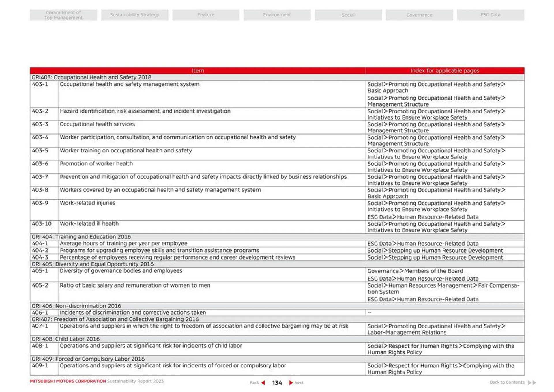Open Governance>Members of the Board link
Image resolution: width=554 pixels, height=392 pixels.
(415, 271)
